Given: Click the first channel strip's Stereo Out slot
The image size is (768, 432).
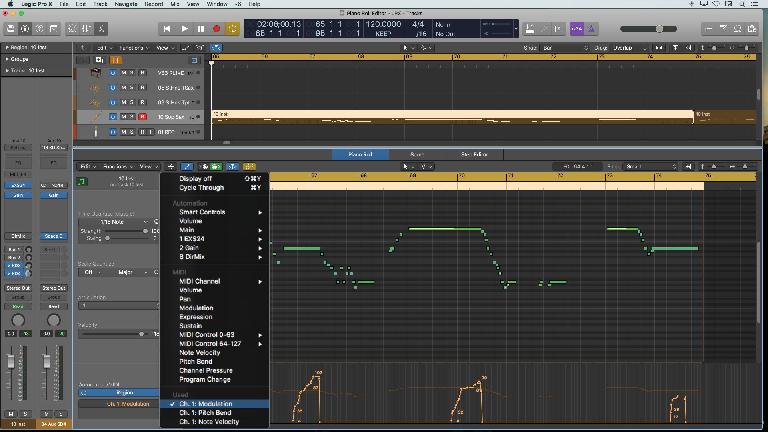Looking at the screenshot, I should (x=18, y=288).
